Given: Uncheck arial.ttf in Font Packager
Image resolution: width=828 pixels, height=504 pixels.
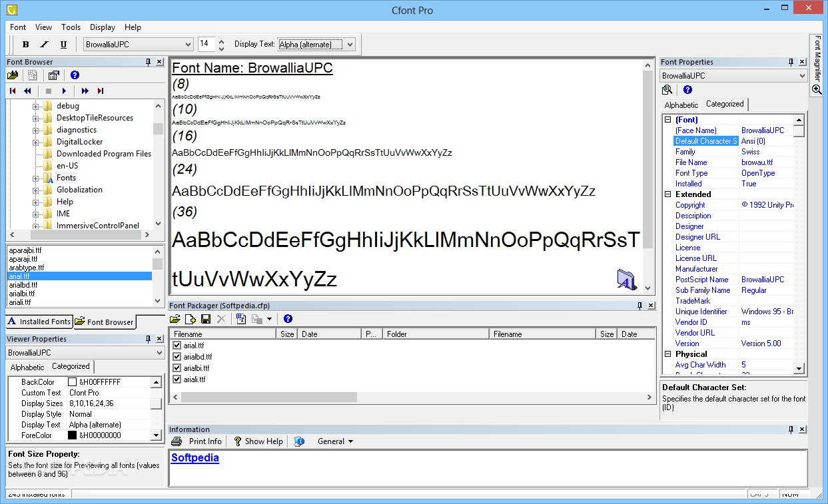Looking at the screenshot, I should coord(177,346).
